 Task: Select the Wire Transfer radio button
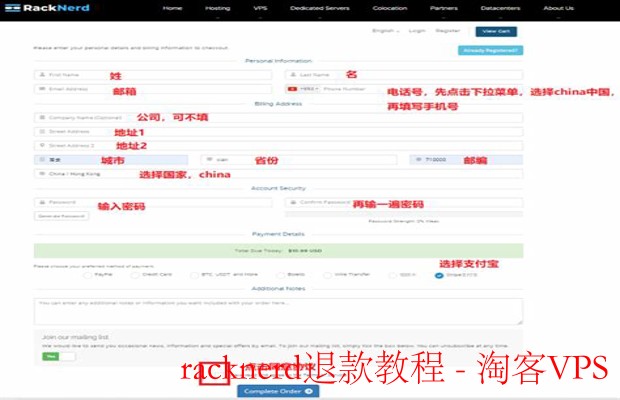tap(327, 275)
